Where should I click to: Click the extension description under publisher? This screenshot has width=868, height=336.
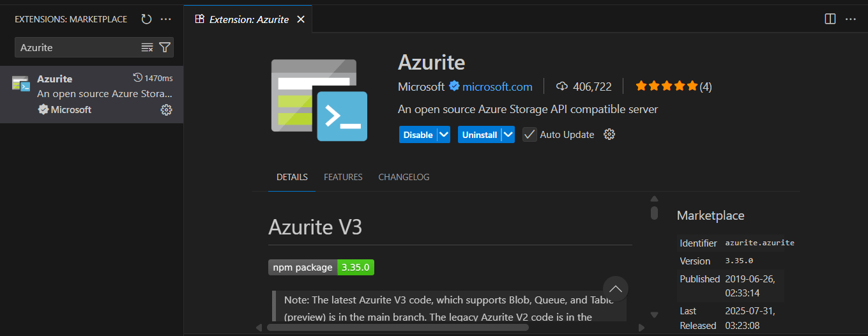[x=528, y=109]
